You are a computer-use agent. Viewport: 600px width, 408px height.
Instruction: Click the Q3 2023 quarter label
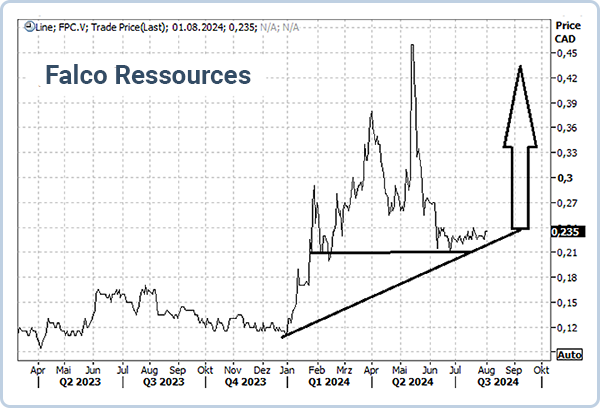coord(163,382)
